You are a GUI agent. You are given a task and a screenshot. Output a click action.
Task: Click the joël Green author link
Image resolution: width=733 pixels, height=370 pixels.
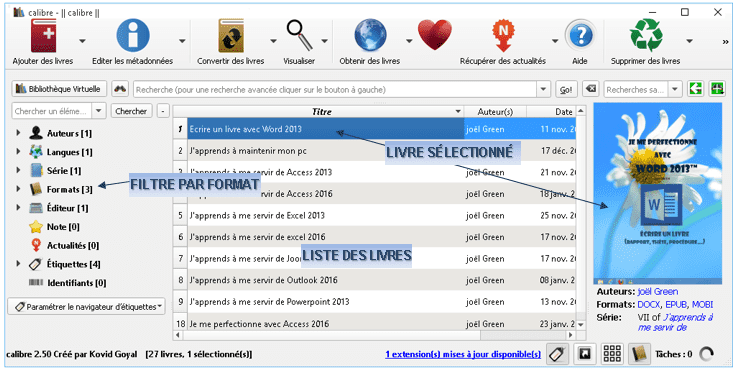(657, 291)
